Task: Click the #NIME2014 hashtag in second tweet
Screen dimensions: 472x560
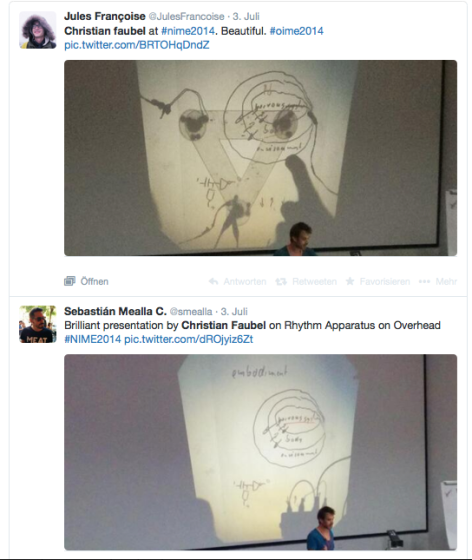Action: 92,339
